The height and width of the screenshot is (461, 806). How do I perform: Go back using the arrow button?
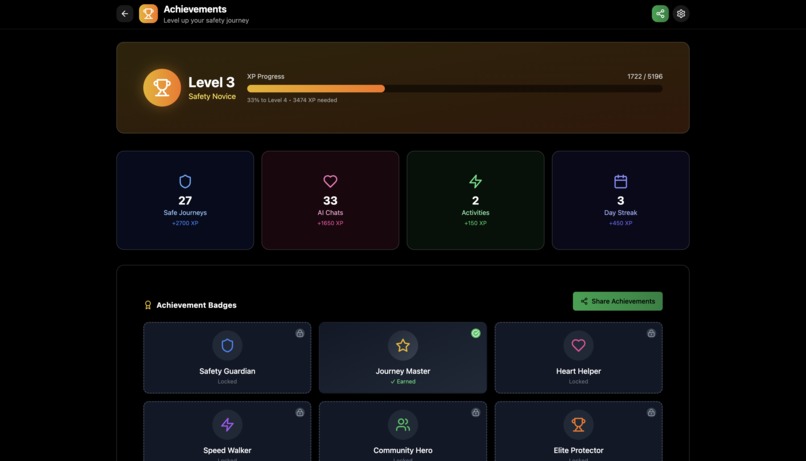point(124,13)
